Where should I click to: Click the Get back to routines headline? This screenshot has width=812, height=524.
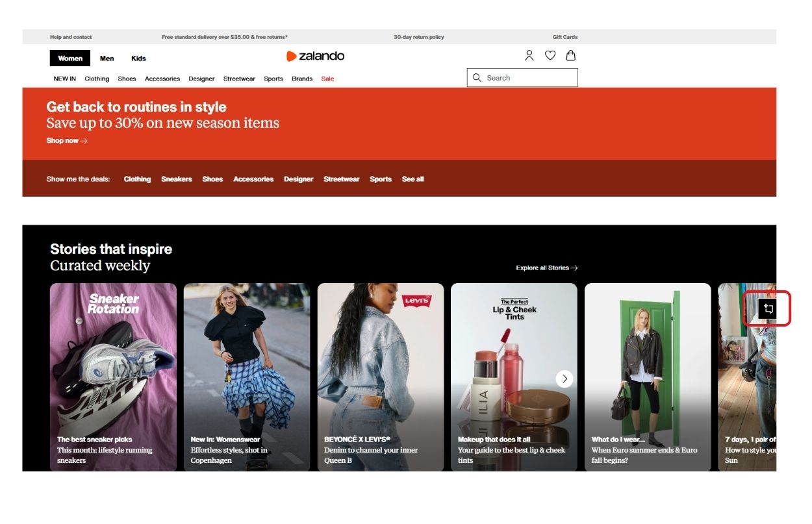(136, 107)
